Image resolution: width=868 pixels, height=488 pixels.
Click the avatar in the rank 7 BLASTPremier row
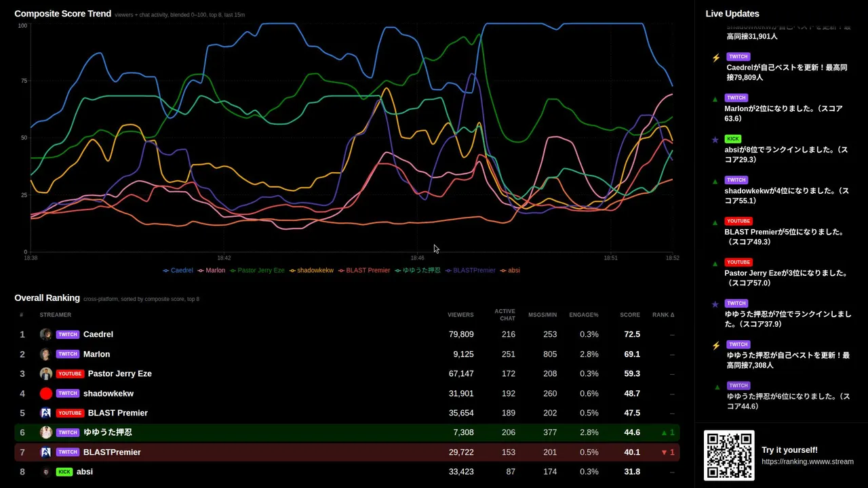click(x=45, y=452)
